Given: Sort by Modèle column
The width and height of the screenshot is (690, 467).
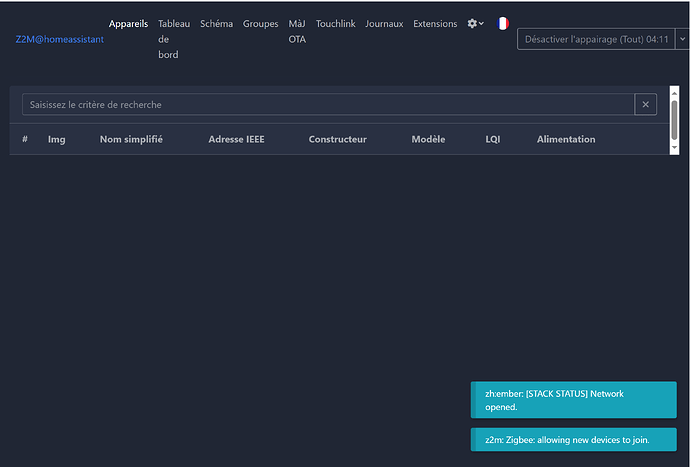Looking at the screenshot, I should pos(428,139).
